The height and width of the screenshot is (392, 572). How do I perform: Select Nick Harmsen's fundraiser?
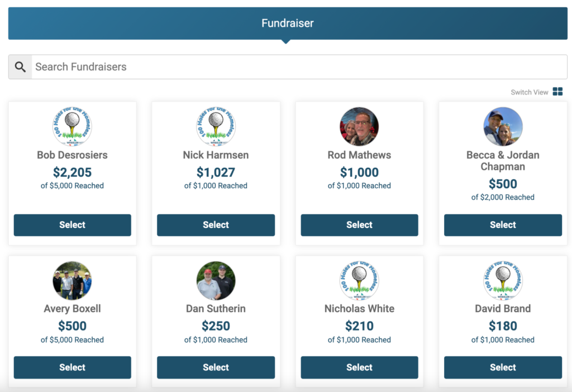coord(216,225)
